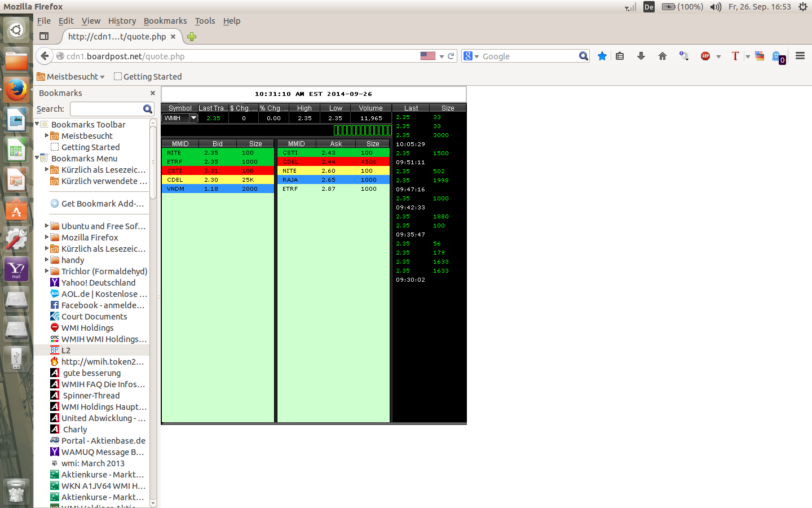The width and height of the screenshot is (812, 508).
Task: Open the Meistbesucht bookmarks toolbar dropdown
Action: (x=70, y=77)
